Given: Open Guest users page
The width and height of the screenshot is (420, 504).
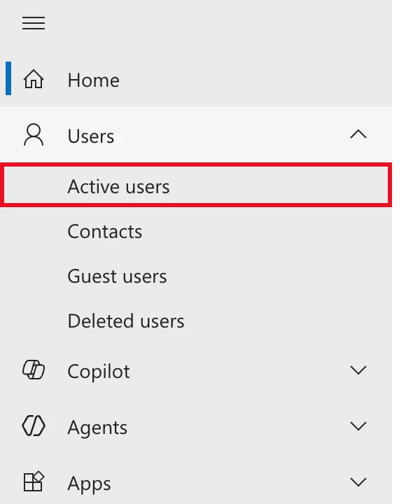Looking at the screenshot, I should pos(196,276).
